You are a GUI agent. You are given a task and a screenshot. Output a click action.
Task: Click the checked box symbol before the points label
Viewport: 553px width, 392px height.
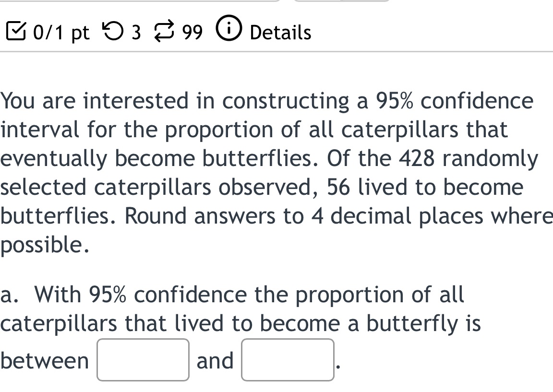tap(17, 32)
